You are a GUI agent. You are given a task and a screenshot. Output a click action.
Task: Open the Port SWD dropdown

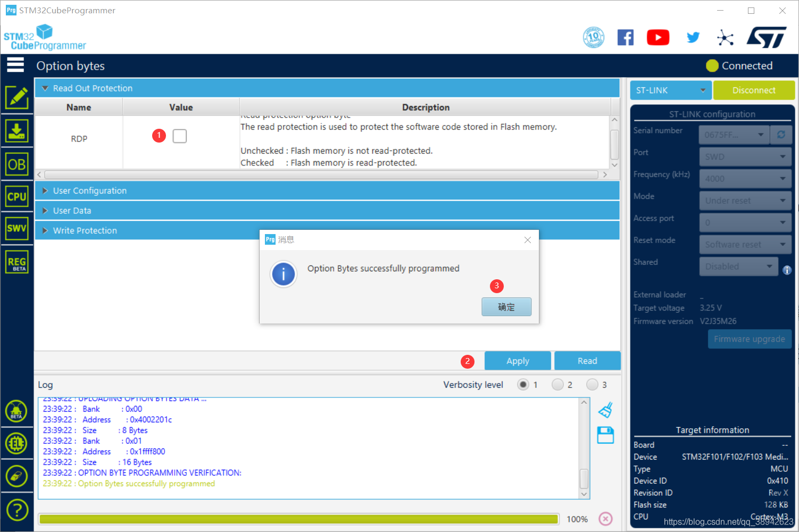745,157
